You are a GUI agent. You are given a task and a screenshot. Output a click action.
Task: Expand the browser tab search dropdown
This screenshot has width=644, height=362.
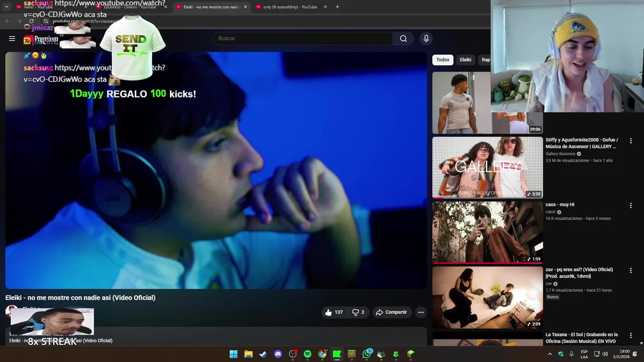click(7, 7)
